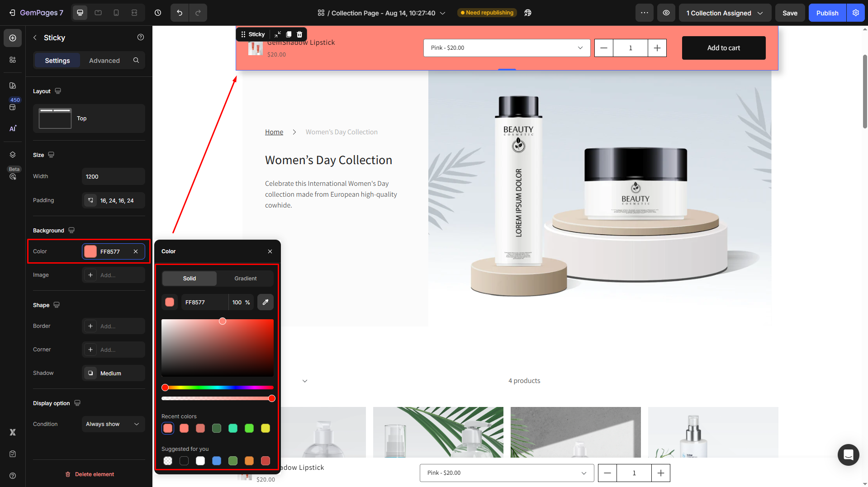The height and width of the screenshot is (487, 868).
Task: Duplicate the Sticky element
Action: click(289, 34)
